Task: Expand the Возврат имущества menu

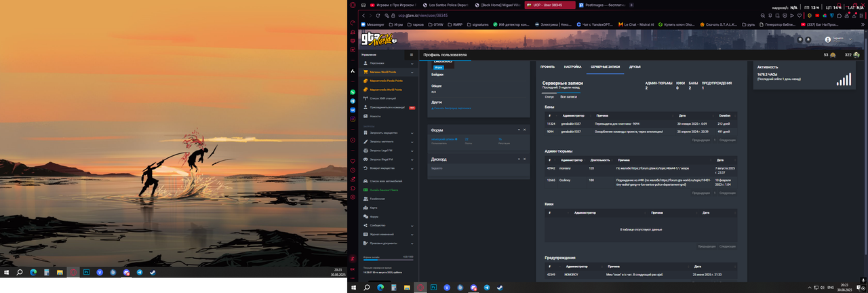Action: pos(389,168)
